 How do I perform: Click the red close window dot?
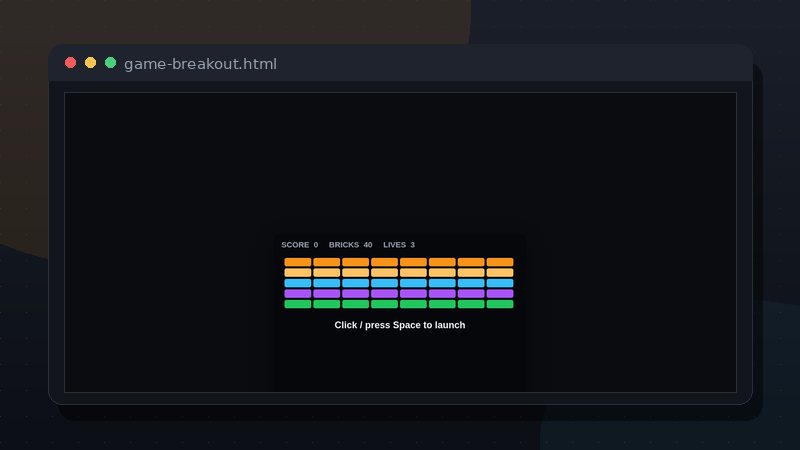(x=70, y=63)
